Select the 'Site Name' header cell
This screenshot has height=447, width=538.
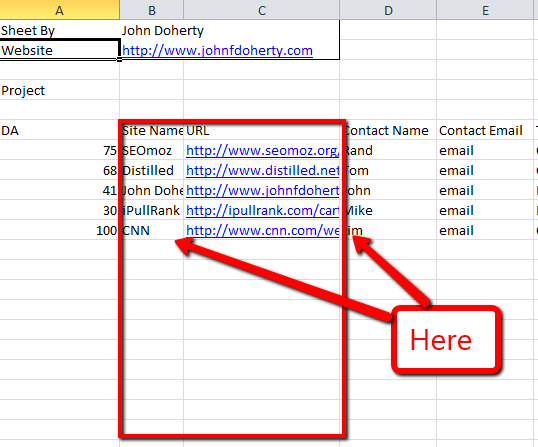(152, 130)
